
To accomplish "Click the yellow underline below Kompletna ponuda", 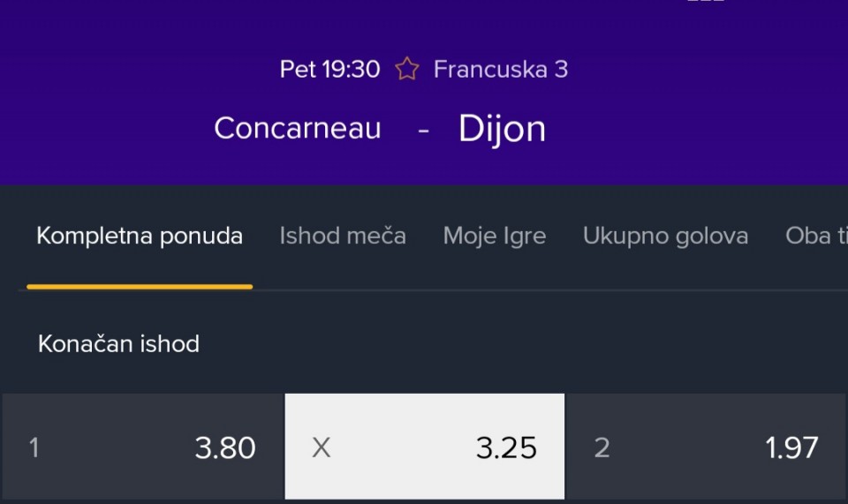I will (x=140, y=286).
